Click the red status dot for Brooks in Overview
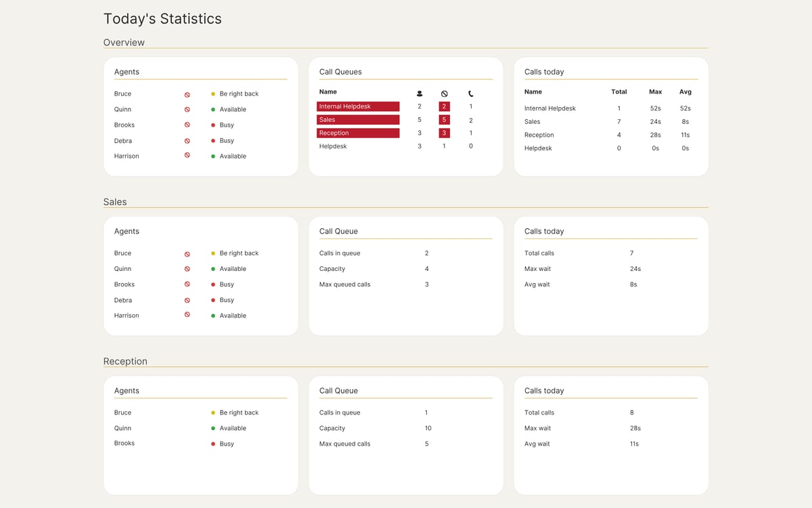 [x=213, y=125]
